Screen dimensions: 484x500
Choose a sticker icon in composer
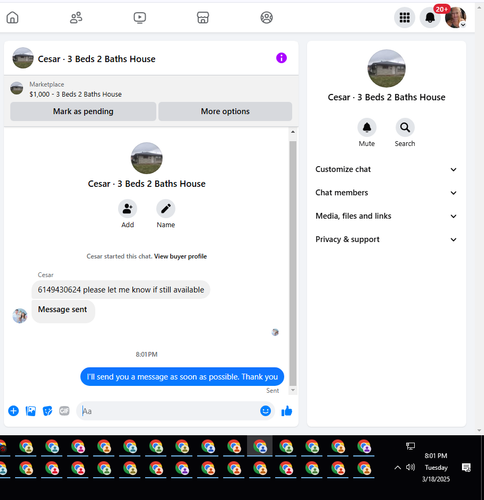tap(48, 411)
